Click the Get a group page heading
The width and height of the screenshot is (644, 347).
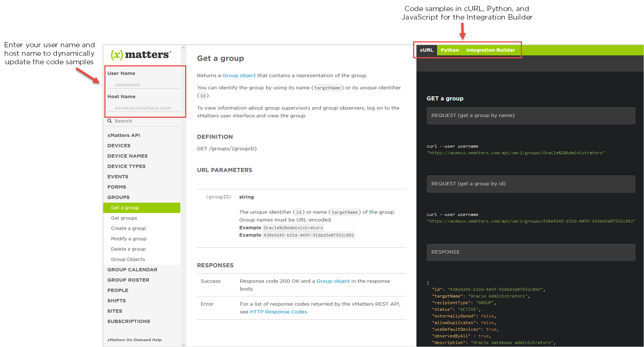click(x=220, y=58)
